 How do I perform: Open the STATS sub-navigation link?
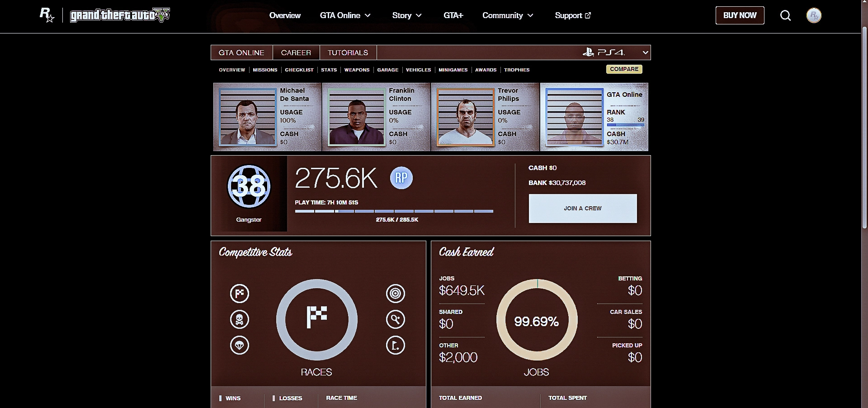(x=329, y=70)
